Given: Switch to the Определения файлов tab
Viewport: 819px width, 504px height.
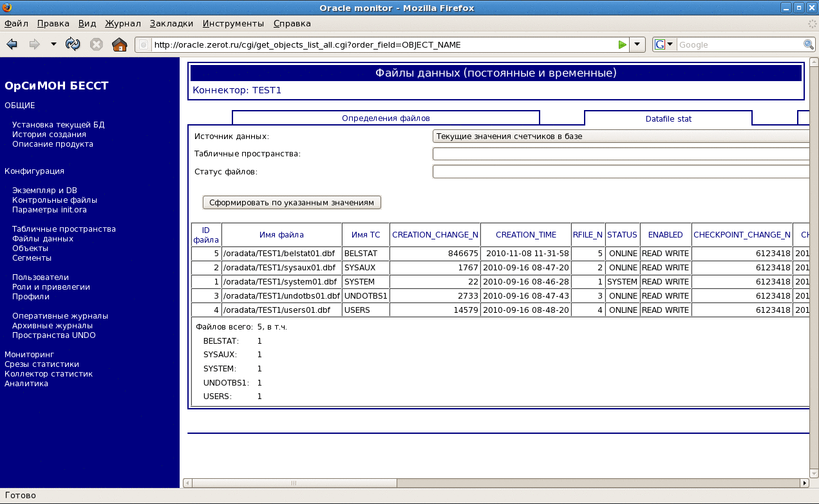Looking at the screenshot, I should tap(385, 118).
